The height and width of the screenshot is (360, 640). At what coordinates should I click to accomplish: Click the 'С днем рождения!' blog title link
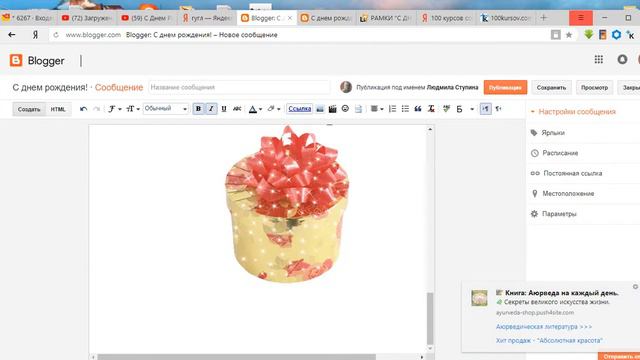point(50,87)
